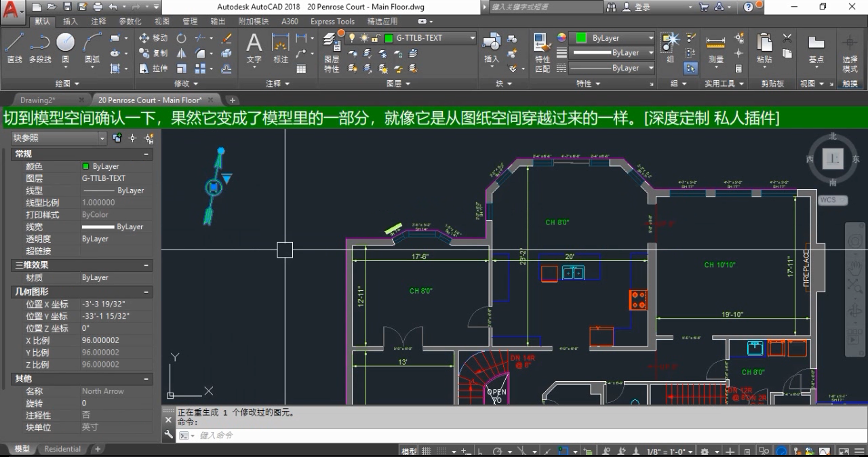Open the object type dropdown showing 块参照
The height and width of the screenshot is (457, 868).
tap(59, 138)
